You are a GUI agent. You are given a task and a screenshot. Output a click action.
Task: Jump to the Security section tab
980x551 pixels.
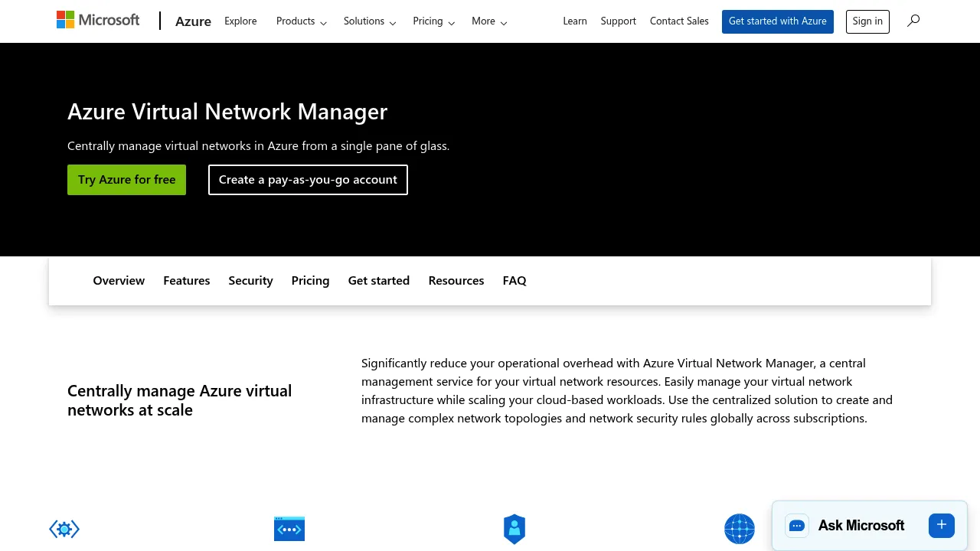click(x=250, y=281)
